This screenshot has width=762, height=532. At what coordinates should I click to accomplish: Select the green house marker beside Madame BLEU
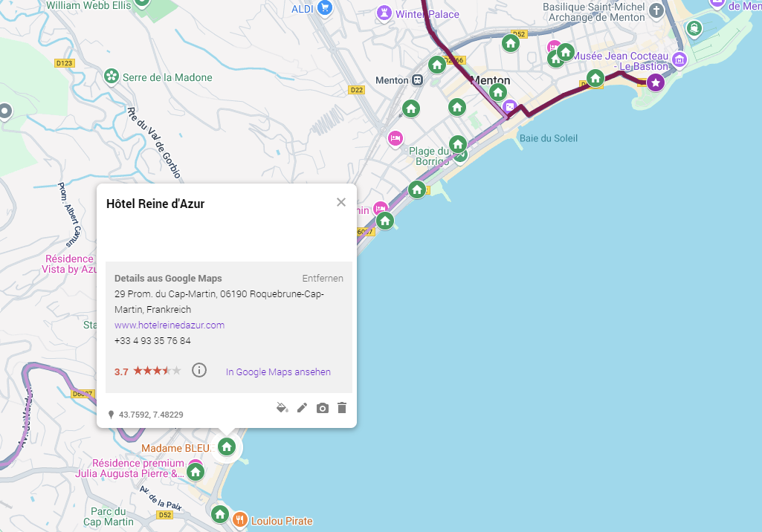pyautogui.click(x=227, y=447)
